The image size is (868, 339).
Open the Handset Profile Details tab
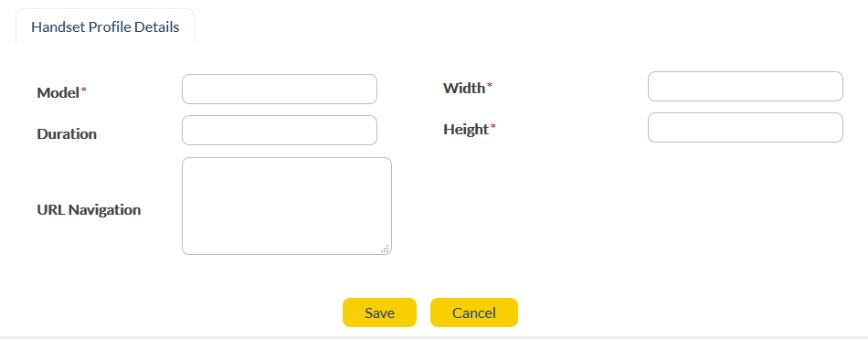(x=105, y=27)
